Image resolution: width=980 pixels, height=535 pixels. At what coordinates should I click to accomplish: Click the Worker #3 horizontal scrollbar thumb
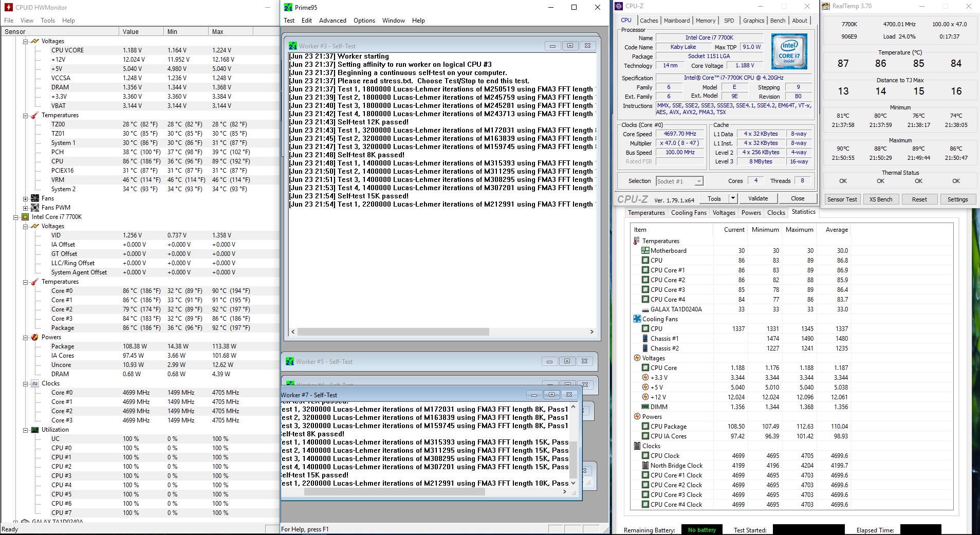coord(393,332)
